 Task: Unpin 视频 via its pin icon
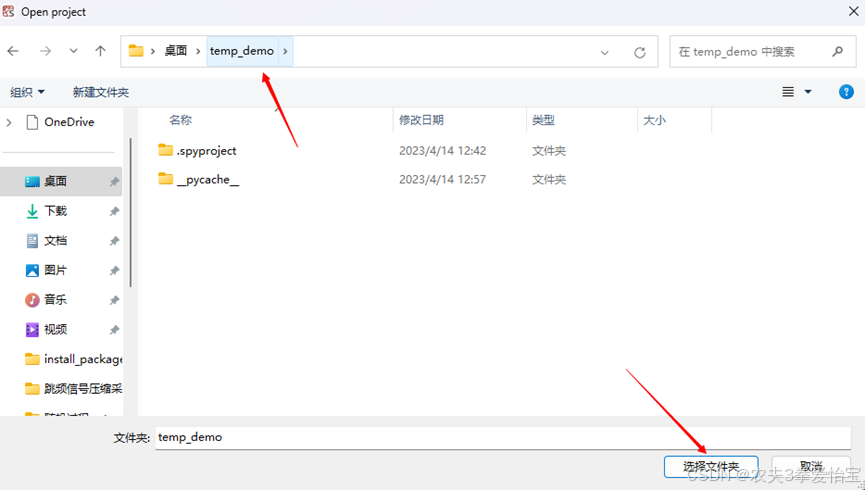114,330
